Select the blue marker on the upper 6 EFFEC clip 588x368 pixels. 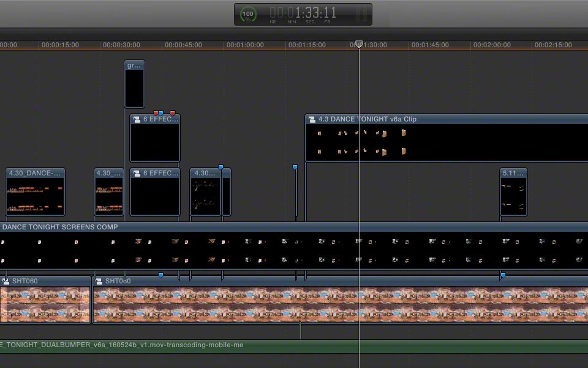[160, 113]
